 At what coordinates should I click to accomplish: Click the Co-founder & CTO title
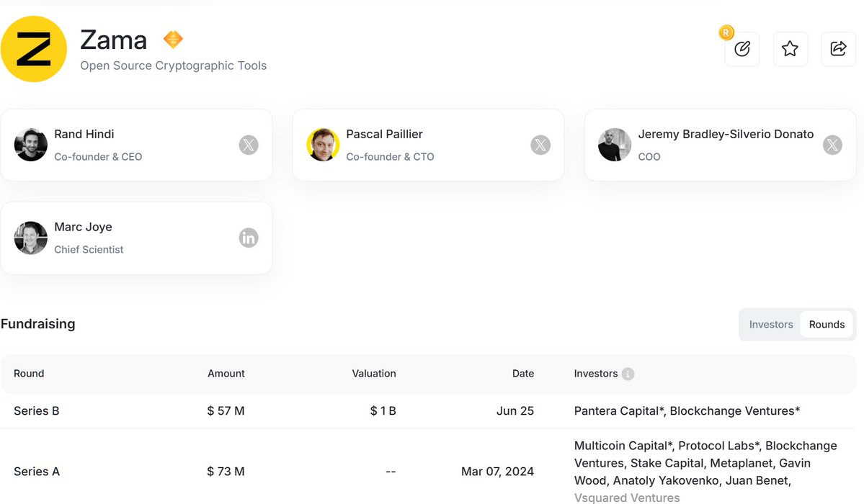click(x=390, y=157)
